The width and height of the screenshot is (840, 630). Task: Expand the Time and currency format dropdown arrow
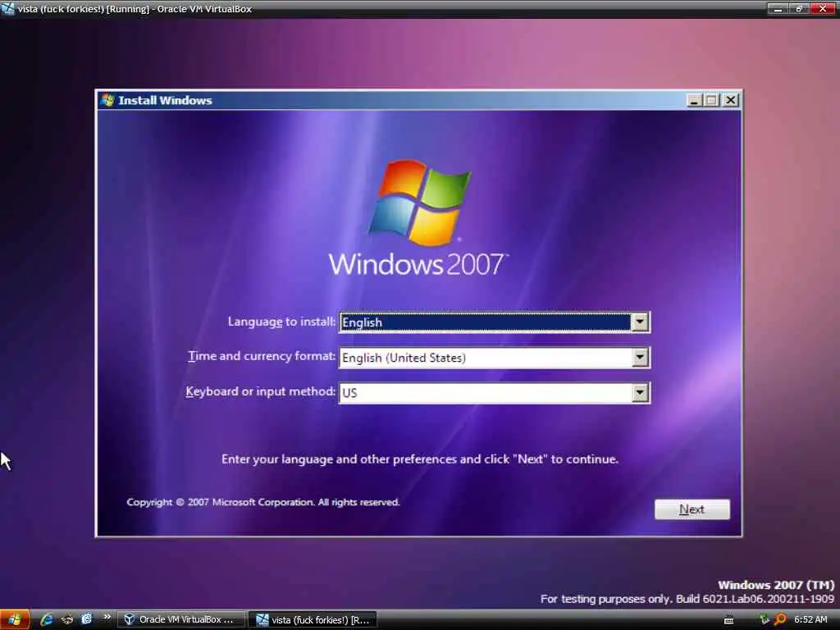(640, 358)
